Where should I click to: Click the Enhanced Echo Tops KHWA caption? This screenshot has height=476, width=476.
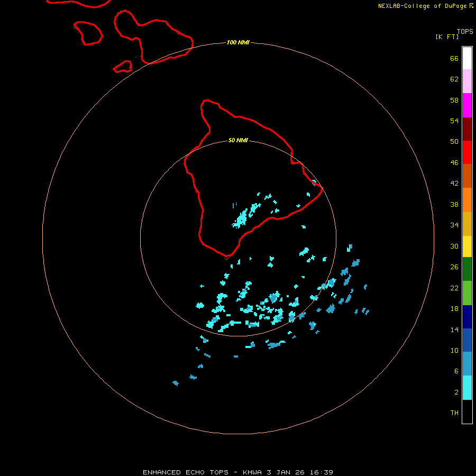pyautogui.click(x=238, y=472)
